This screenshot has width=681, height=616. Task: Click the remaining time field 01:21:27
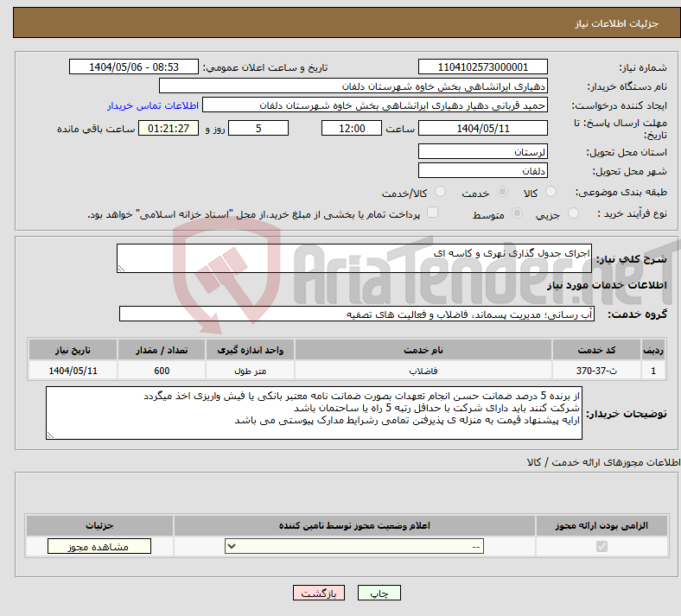point(169,128)
